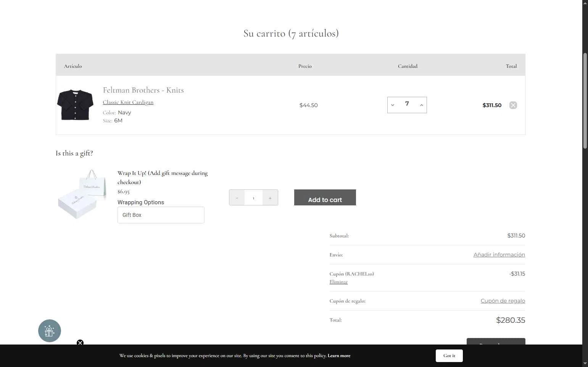Click the Feltman Brothers - Knits brand text
The width and height of the screenshot is (588, 367).
[143, 90]
